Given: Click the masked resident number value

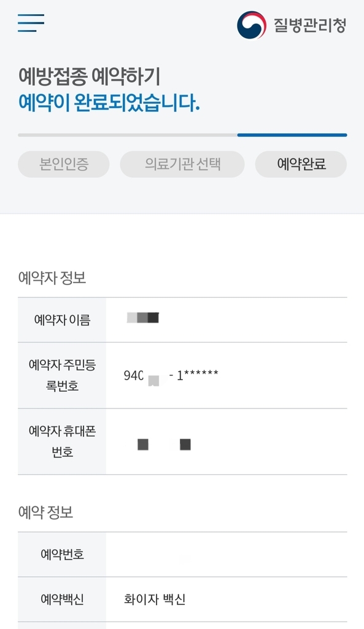Looking at the screenshot, I should [x=171, y=375].
